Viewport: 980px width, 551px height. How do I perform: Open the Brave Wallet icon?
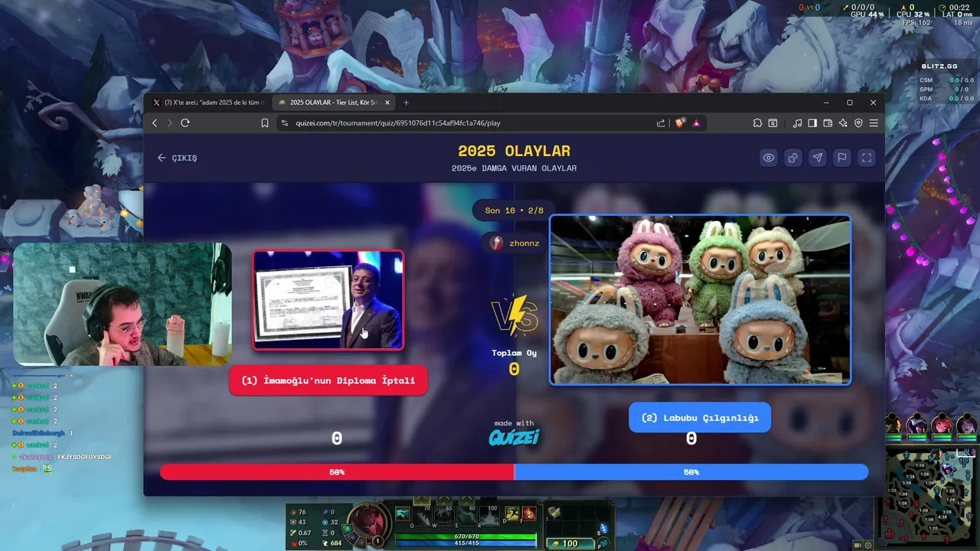coord(828,123)
